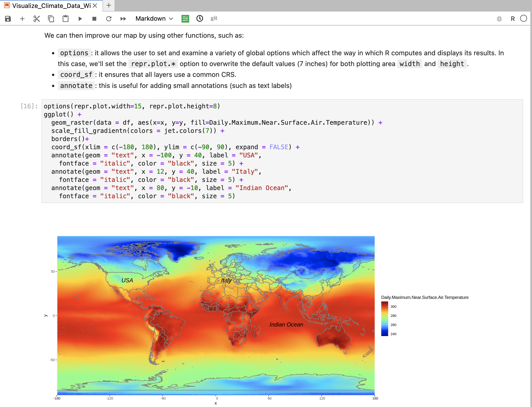Click the temperature legend color bar
The height and width of the screenshot is (407, 532).
[384, 319]
